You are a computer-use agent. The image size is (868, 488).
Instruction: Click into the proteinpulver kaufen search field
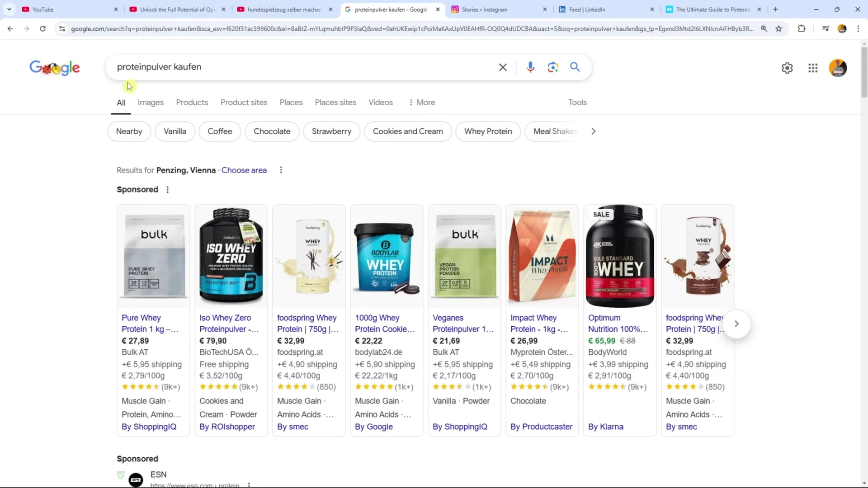303,67
